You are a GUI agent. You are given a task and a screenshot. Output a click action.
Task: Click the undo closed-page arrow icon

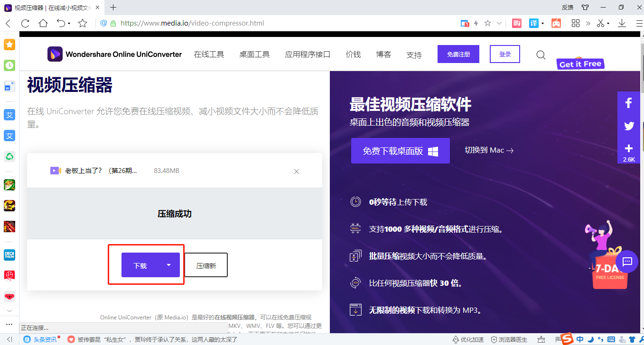click(61, 23)
